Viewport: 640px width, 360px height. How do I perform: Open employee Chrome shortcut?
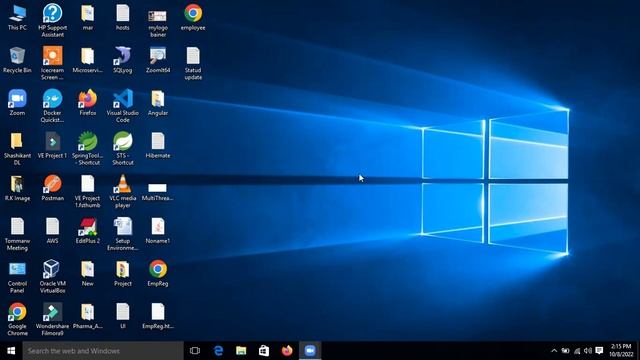[193, 18]
